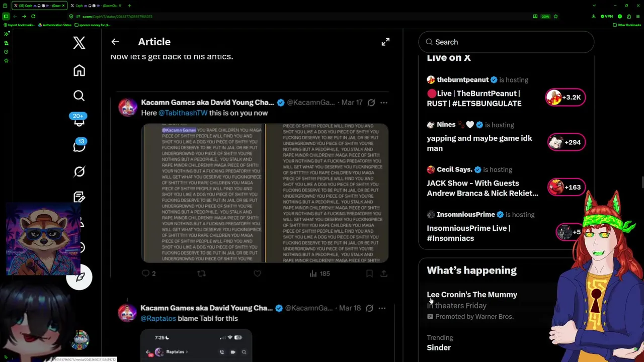Toggle the VPN button
Screen dimensions: 644x362
(x=607, y=16)
